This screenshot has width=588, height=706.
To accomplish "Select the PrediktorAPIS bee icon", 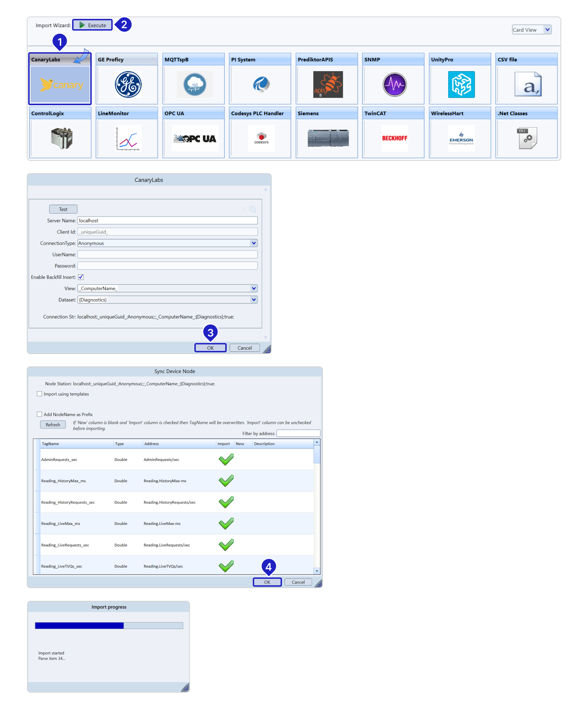I will (x=328, y=85).
